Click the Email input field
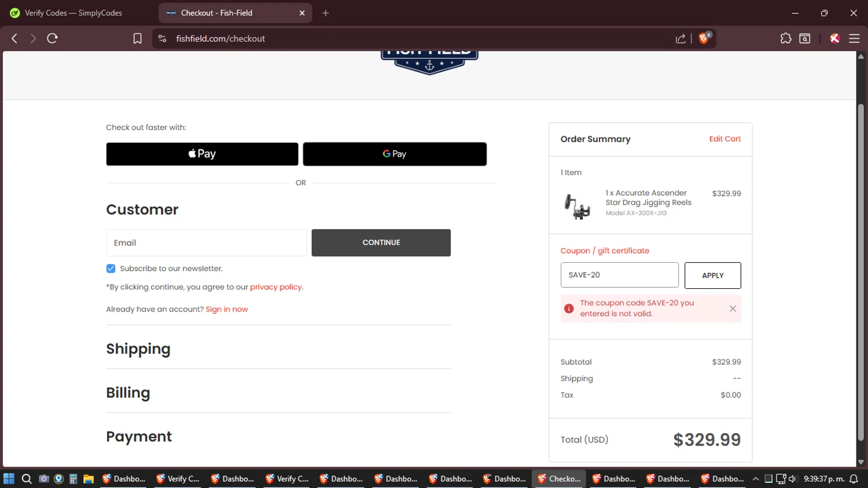 (207, 243)
